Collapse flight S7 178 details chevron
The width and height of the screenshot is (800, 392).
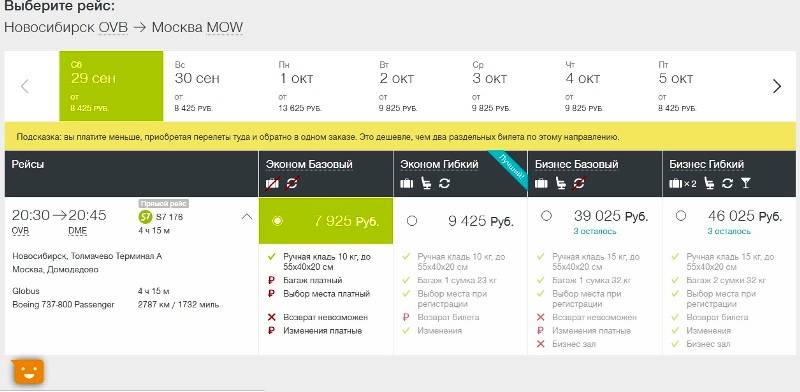pos(246,217)
